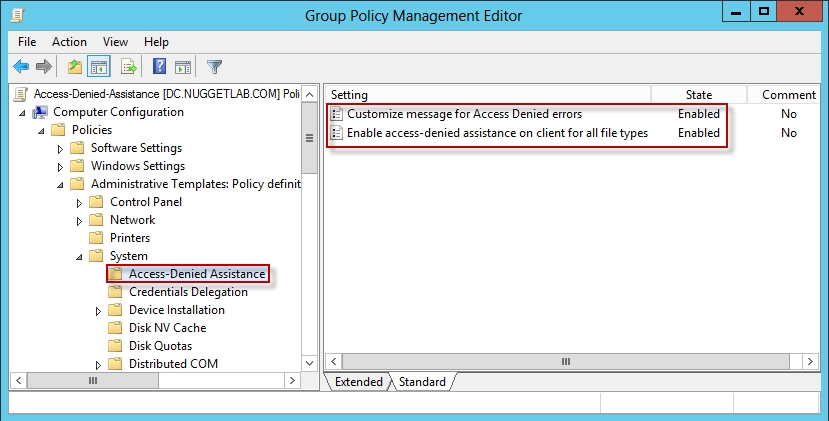Viewport: 829px width, 421px height.
Task: Click the Up One Level folder icon
Action: pos(75,67)
